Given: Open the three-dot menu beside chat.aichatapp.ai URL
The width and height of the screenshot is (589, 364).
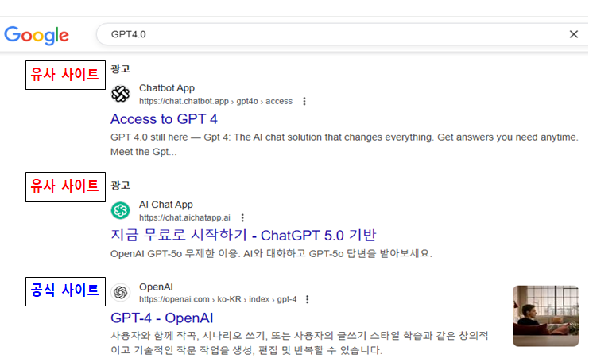Looking at the screenshot, I should point(242,218).
